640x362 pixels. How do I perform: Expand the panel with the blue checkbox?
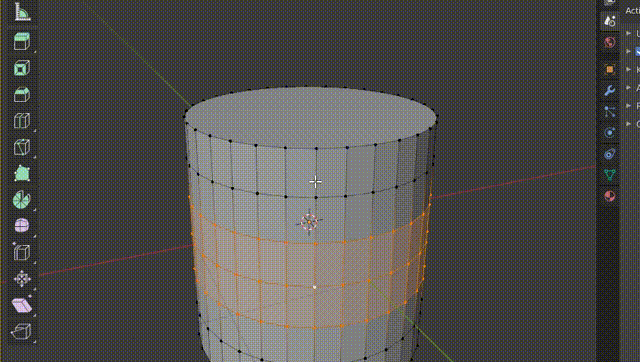point(629,51)
